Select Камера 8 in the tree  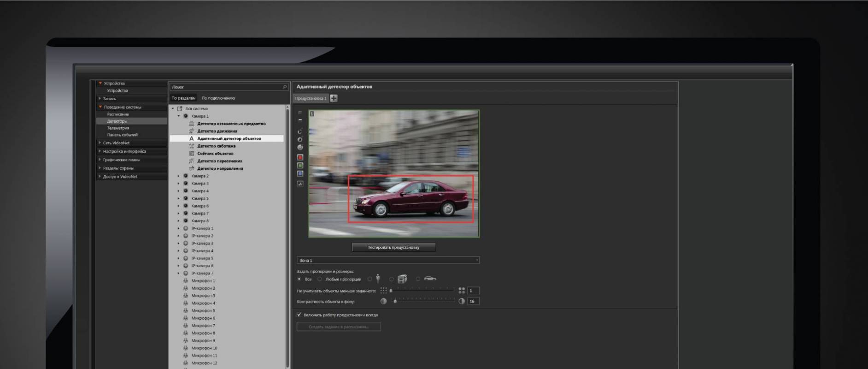point(200,221)
